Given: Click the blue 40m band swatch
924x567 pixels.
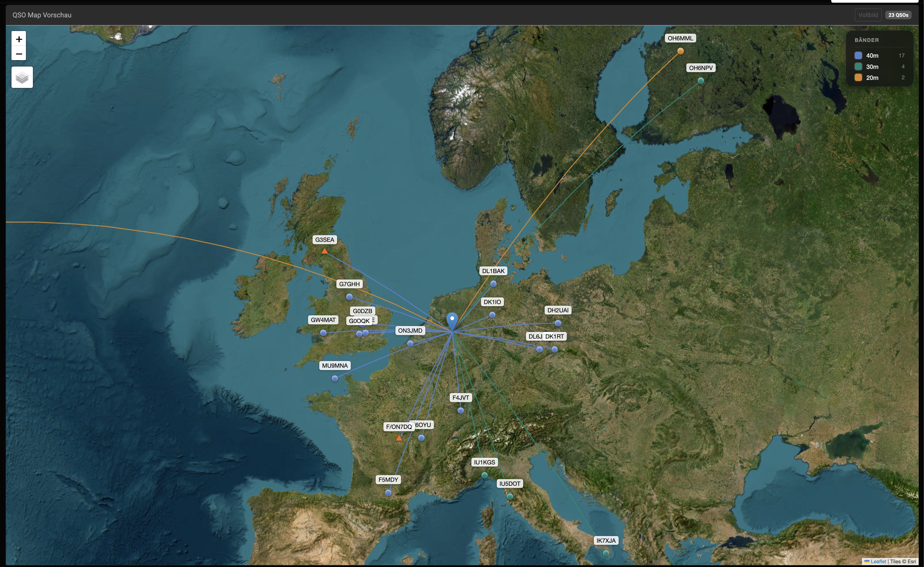Looking at the screenshot, I should click(858, 56).
